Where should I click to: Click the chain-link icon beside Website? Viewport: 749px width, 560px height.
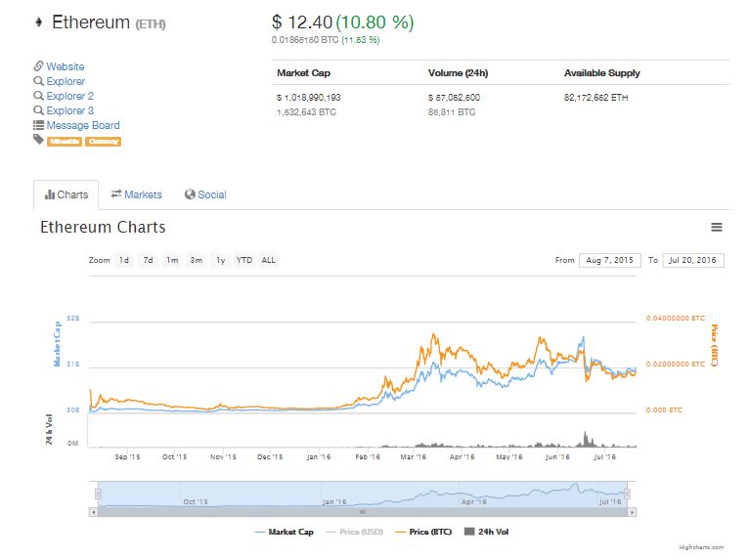pos(38,66)
